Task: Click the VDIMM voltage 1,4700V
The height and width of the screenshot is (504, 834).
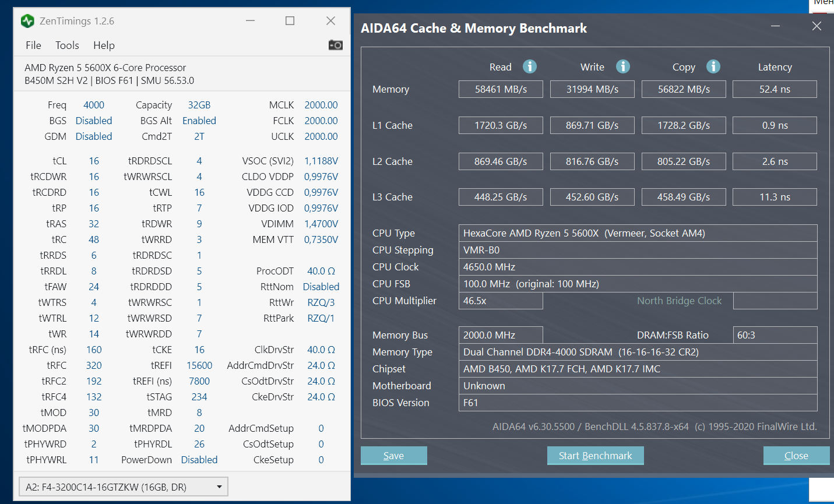Action: point(321,224)
